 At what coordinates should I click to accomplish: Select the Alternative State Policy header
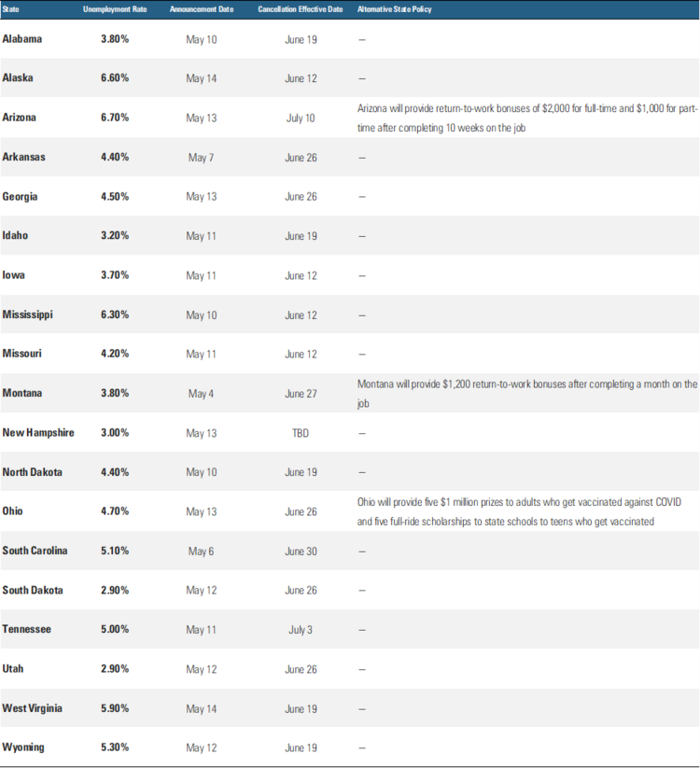395,9
